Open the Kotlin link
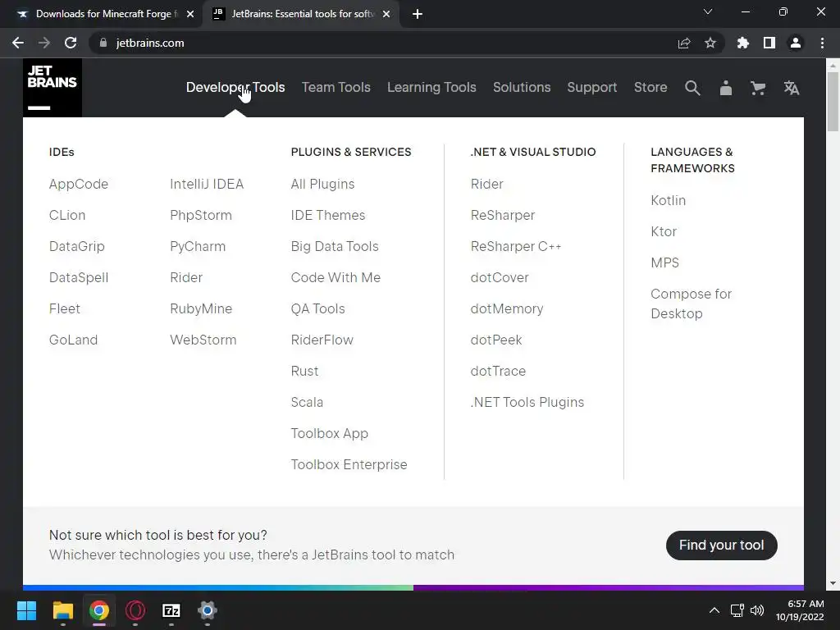This screenshot has width=840, height=630. coord(668,200)
